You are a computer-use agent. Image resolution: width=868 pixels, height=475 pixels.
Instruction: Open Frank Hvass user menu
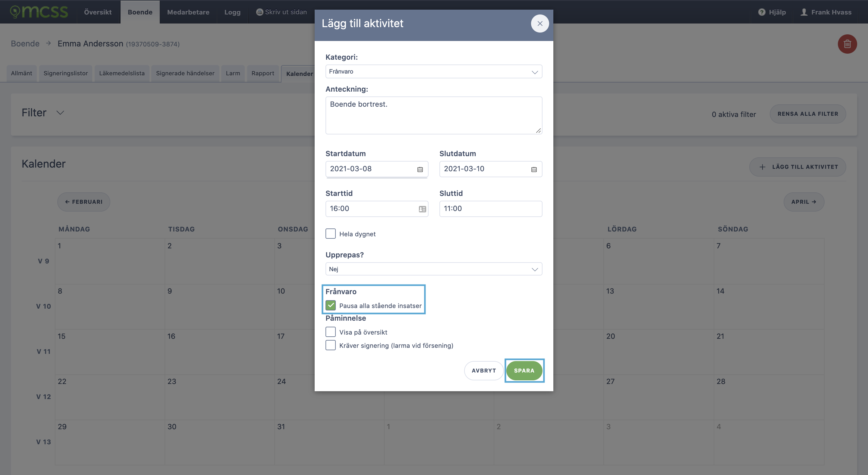826,12
